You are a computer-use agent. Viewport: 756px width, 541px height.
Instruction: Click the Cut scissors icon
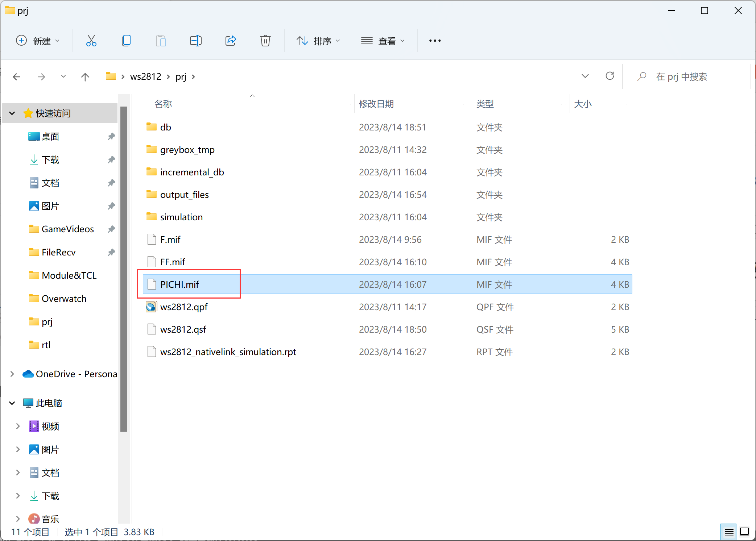click(x=91, y=41)
